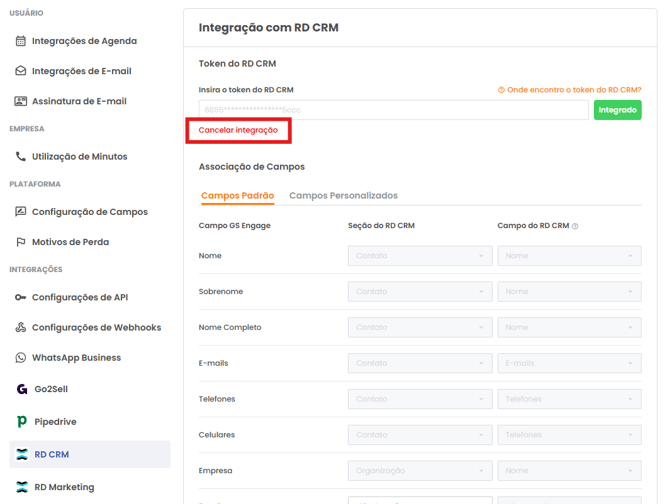Screen dimensions: 670x504
Task: Expand Seção do RD CRM dropdown for Nome
Action: click(420, 256)
